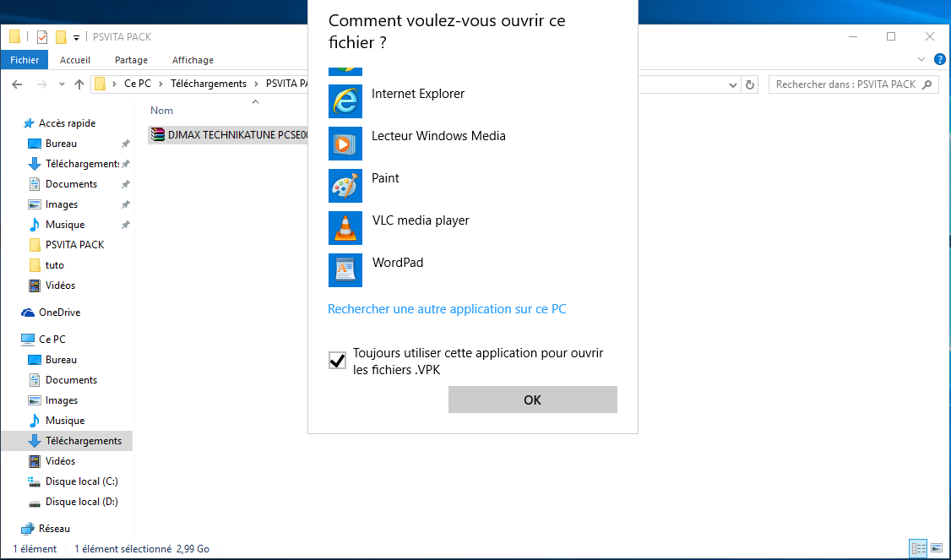This screenshot has width=951, height=560.
Task: Click the New folder icon in title bar
Action: click(x=61, y=37)
